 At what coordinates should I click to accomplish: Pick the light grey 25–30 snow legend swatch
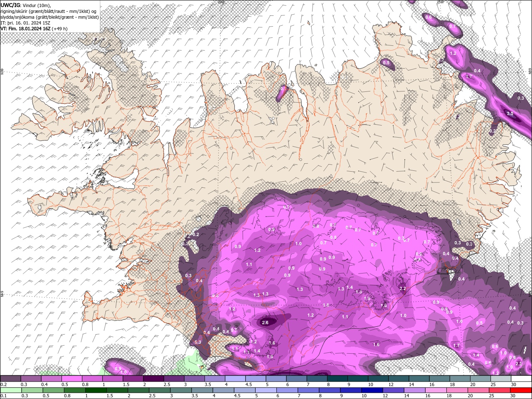pyautogui.click(x=501, y=379)
